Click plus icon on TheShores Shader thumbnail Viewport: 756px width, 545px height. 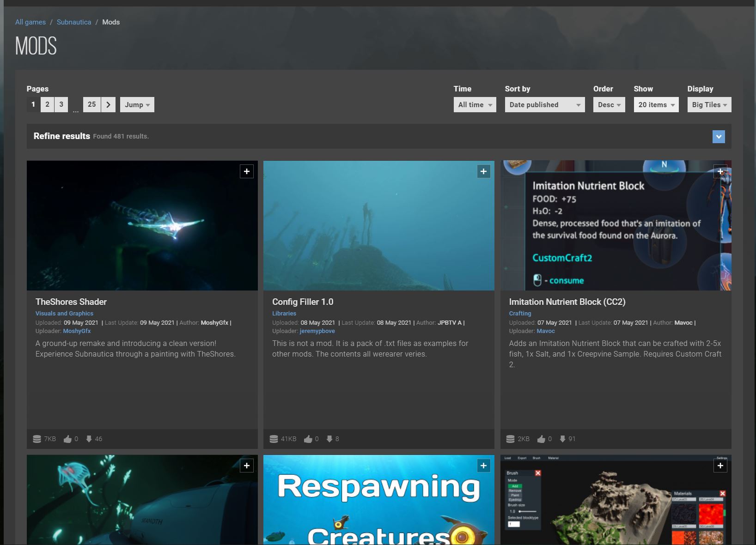247,172
